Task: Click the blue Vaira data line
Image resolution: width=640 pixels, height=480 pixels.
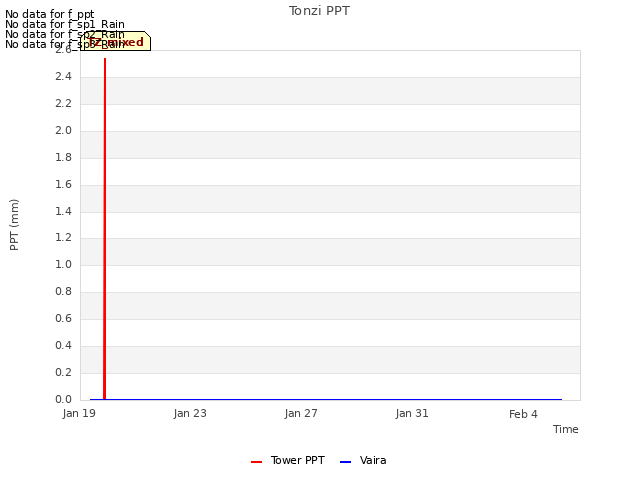Action: tap(326, 399)
